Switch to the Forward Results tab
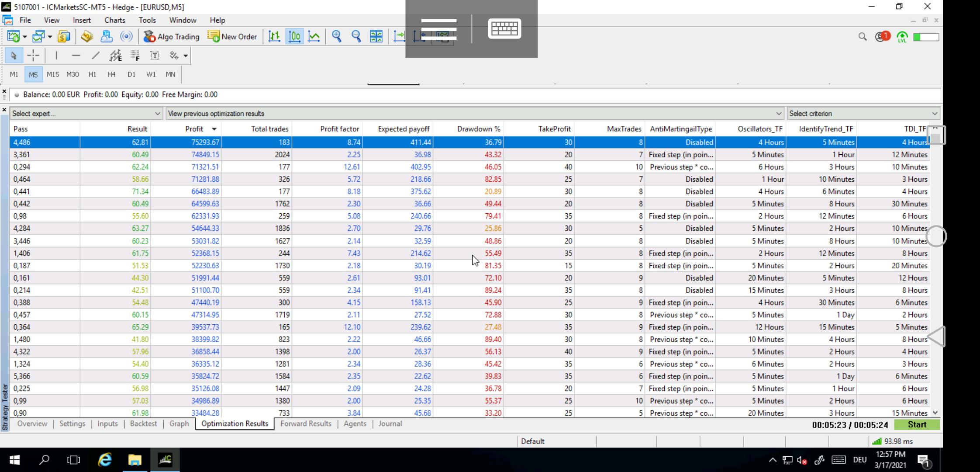This screenshot has height=472, width=980. 306,423
